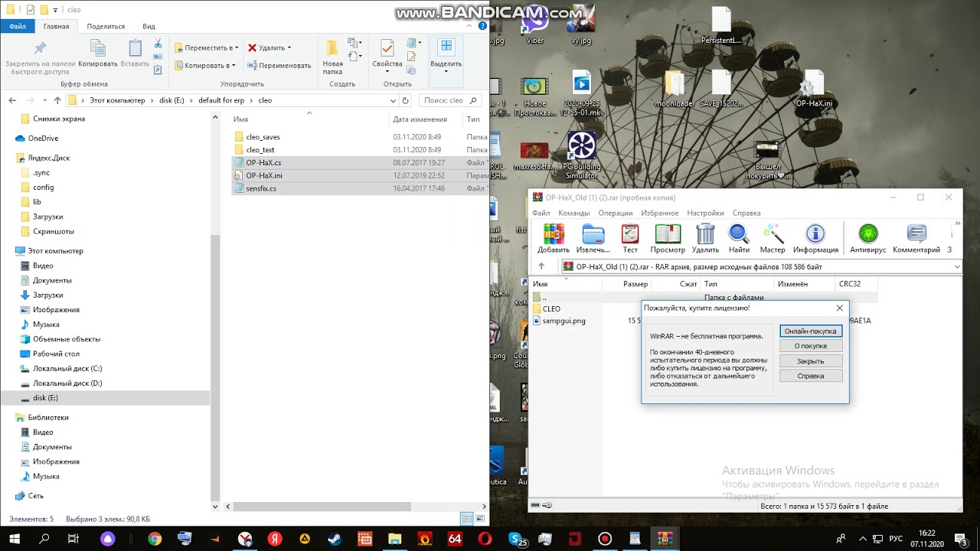Open the recent locations dropdown in Explorer
Viewport: 980px width, 551px height.
tap(44, 100)
